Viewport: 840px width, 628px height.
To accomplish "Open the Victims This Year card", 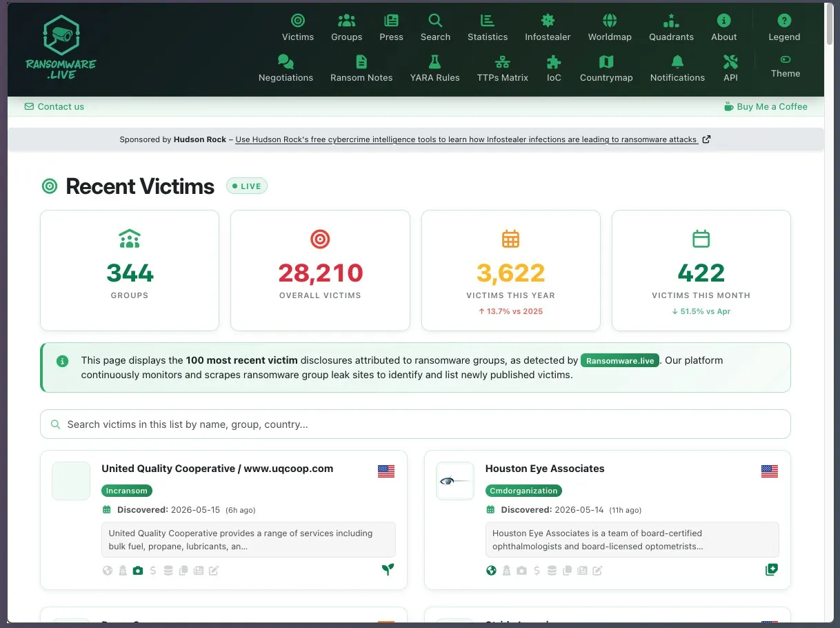I will coord(510,271).
